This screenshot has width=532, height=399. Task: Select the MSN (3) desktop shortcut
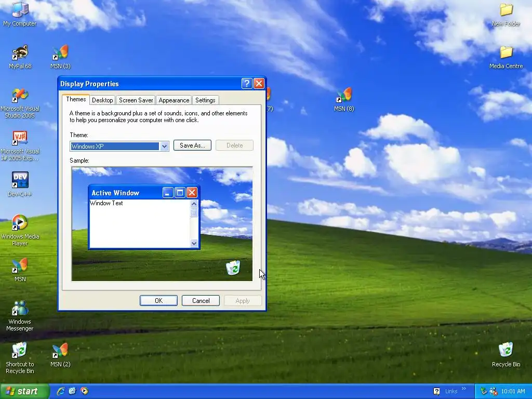[60, 57]
